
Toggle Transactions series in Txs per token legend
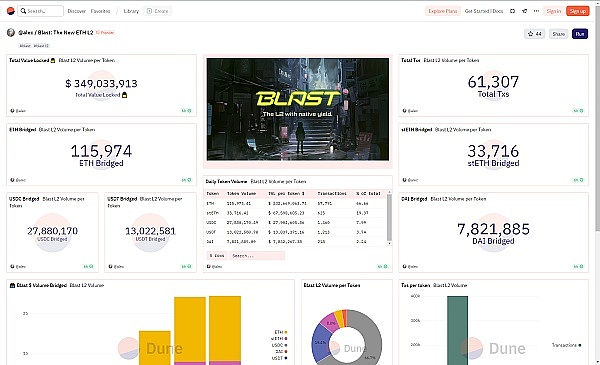click(x=567, y=345)
